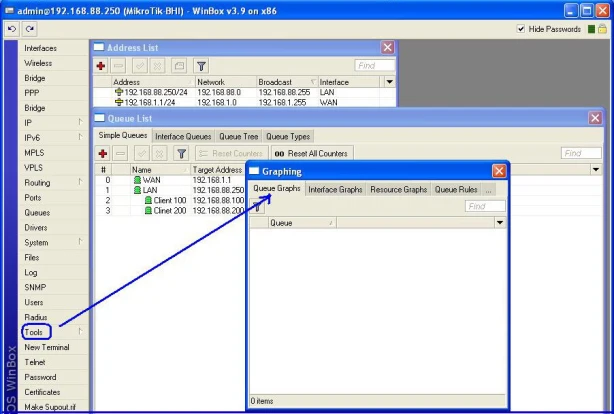Sort Graphing table by Queue column header
This screenshot has height=414, width=614.
(302, 223)
